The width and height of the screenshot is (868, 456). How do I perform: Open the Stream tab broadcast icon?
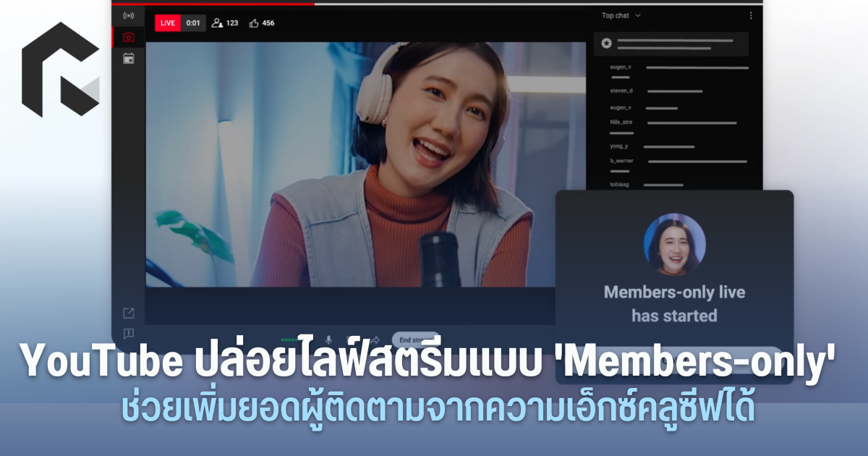coord(128,15)
